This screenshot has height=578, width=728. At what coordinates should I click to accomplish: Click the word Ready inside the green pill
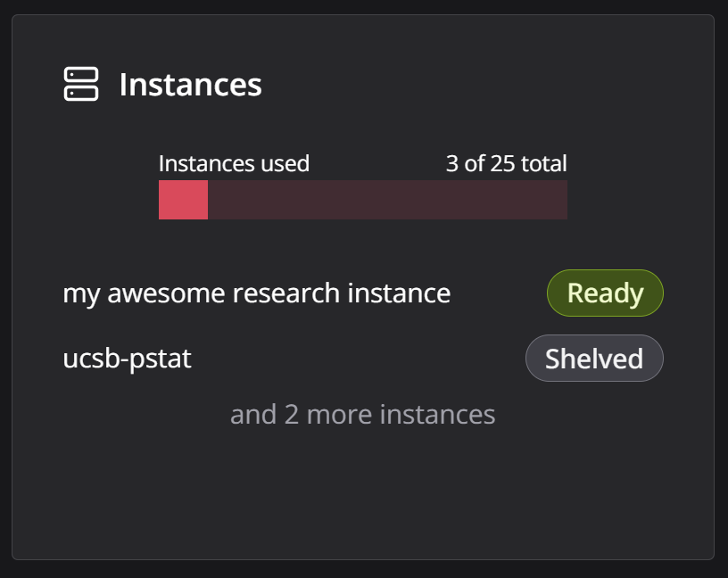[x=605, y=293]
